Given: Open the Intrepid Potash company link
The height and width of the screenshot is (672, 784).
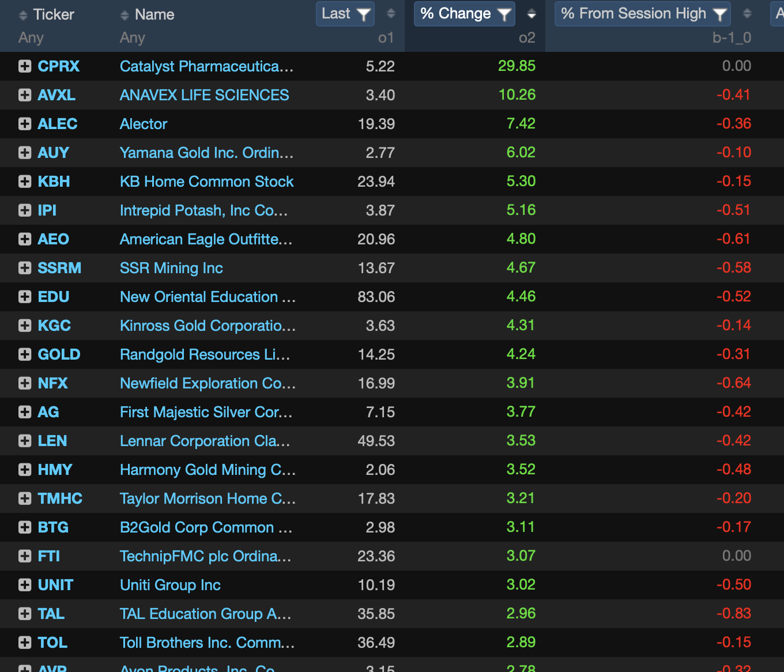Looking at the screenshot, I should 203,210.
